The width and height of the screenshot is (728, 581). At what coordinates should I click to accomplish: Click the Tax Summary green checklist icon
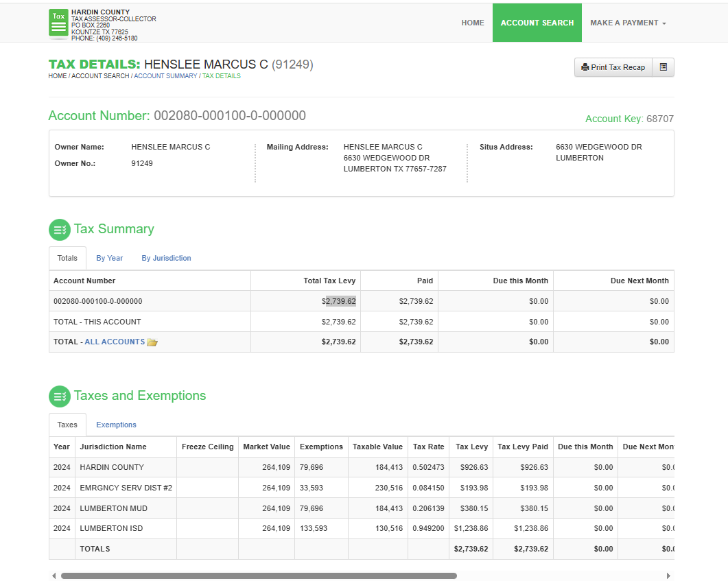click(x=60, y=230)
